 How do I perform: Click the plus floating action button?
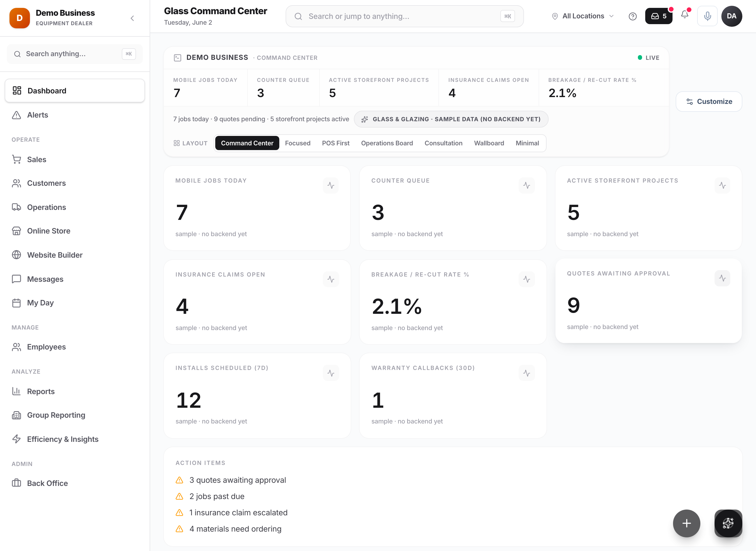(686, 523)
